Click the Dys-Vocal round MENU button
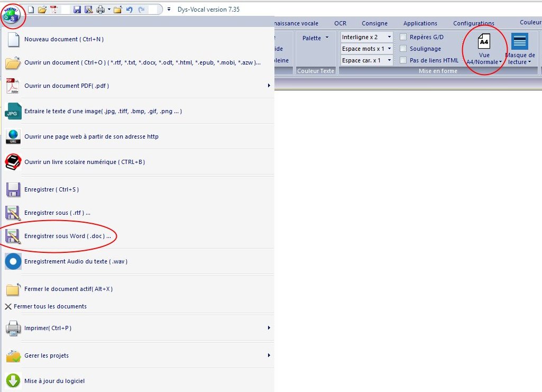542x392 pixels. pyautogui.click(x=12, y=15)
